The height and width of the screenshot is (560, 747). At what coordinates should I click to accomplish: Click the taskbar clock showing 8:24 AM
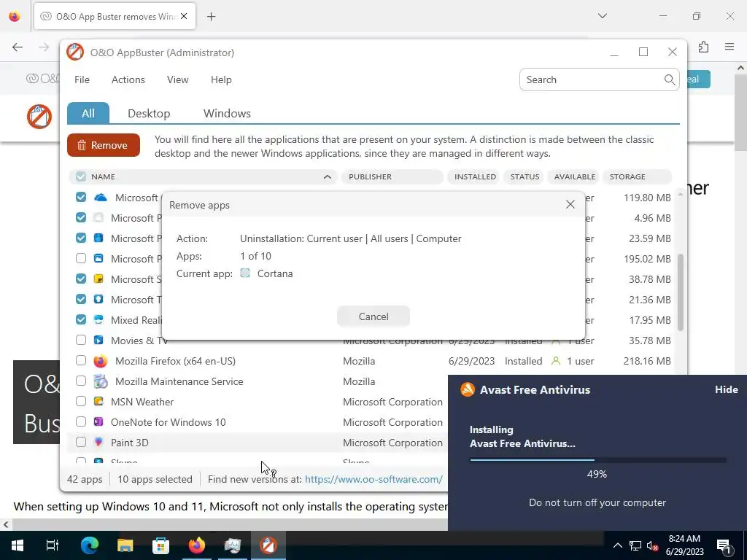684,545
